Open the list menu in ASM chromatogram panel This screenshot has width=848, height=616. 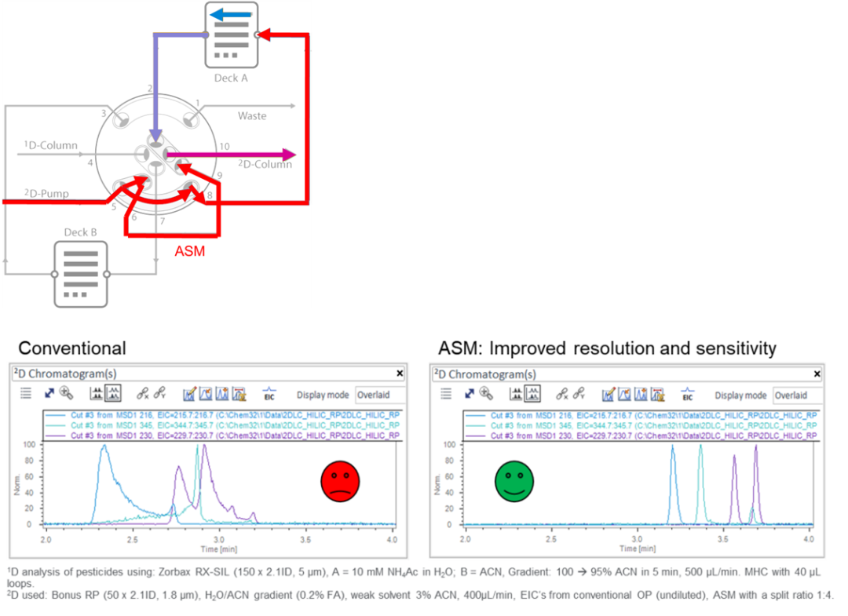pyautogui.click(x=446, y=394)
